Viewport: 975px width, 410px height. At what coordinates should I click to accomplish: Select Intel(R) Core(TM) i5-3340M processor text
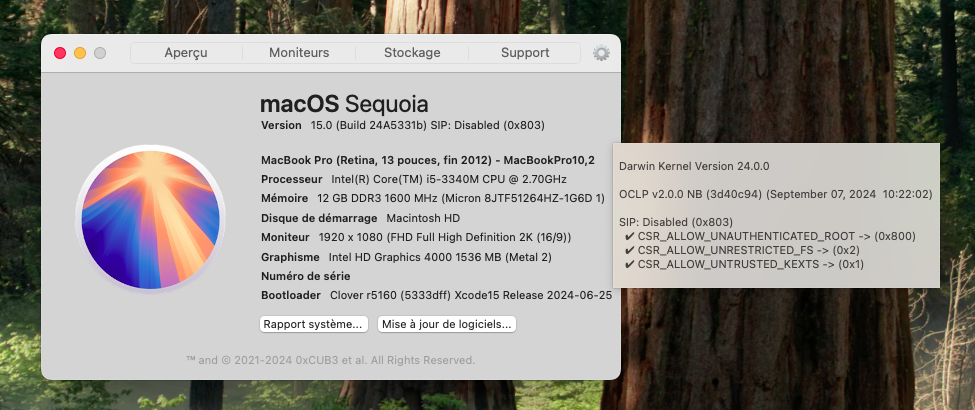pyautogui.click(x=449, y=179)
